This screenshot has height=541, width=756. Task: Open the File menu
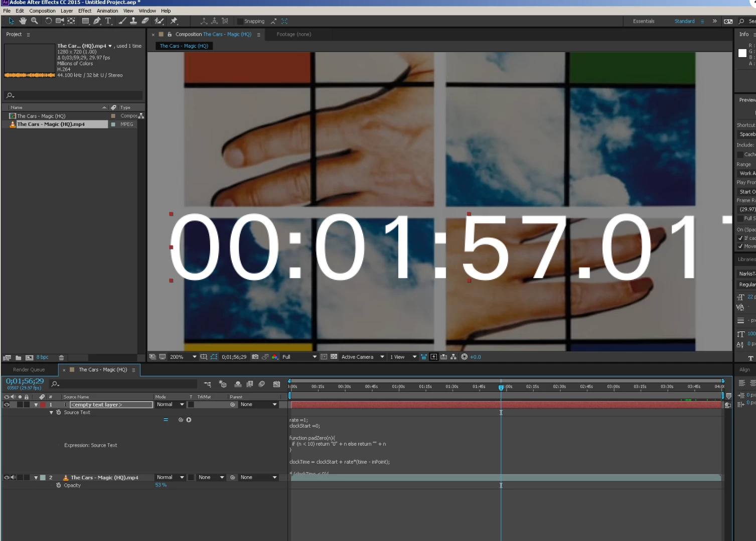[7, 11]
